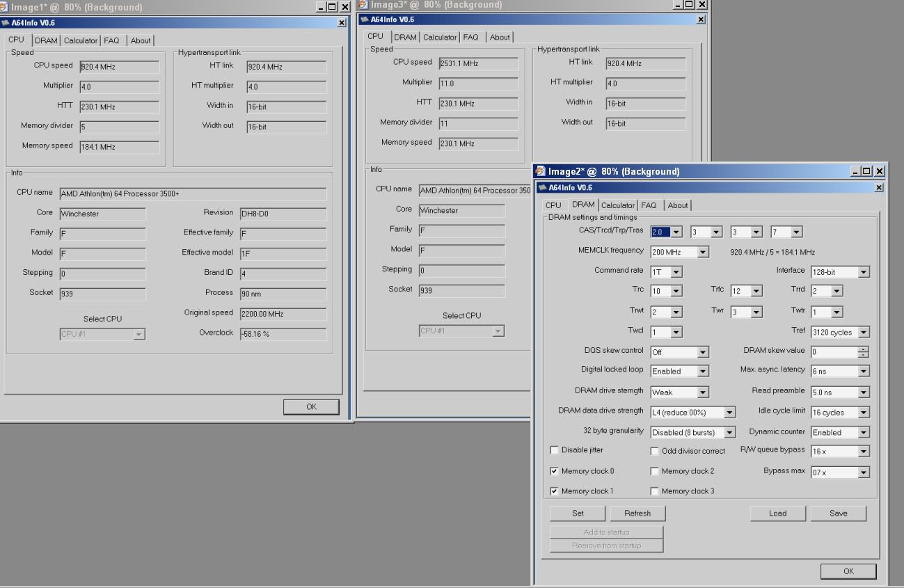904x588 pixels.
Task: Click the Original speed 2200.00 MHz field
Action: [283, 314]
